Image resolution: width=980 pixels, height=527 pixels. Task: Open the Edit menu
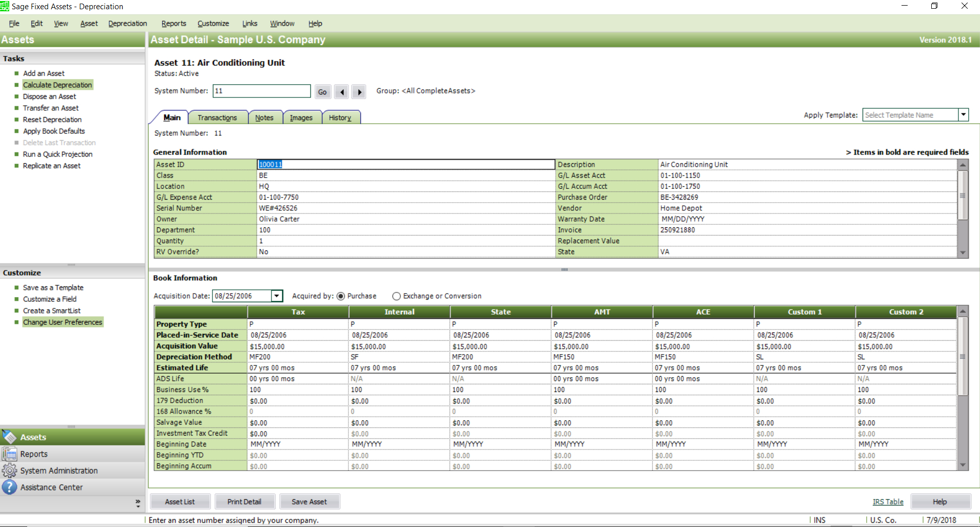point(36,24)
